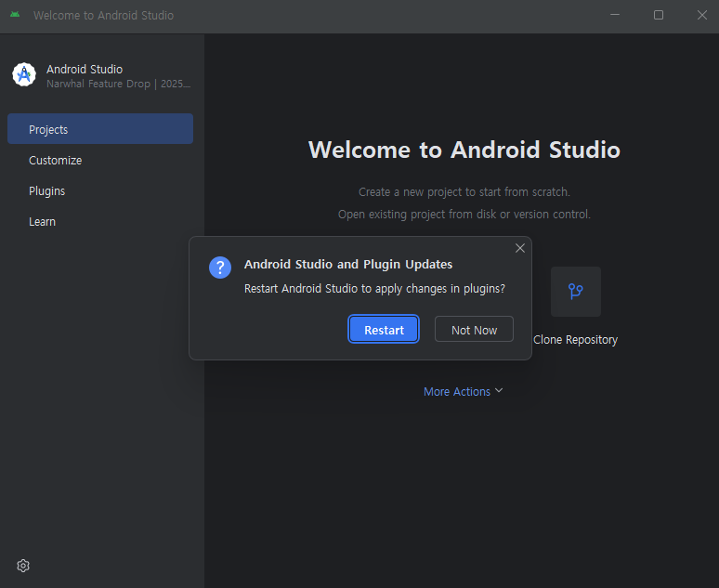Click the Android Studio logo icon
Image resolution: width=719 pixels, height=588 pixels.
[24, 74]
